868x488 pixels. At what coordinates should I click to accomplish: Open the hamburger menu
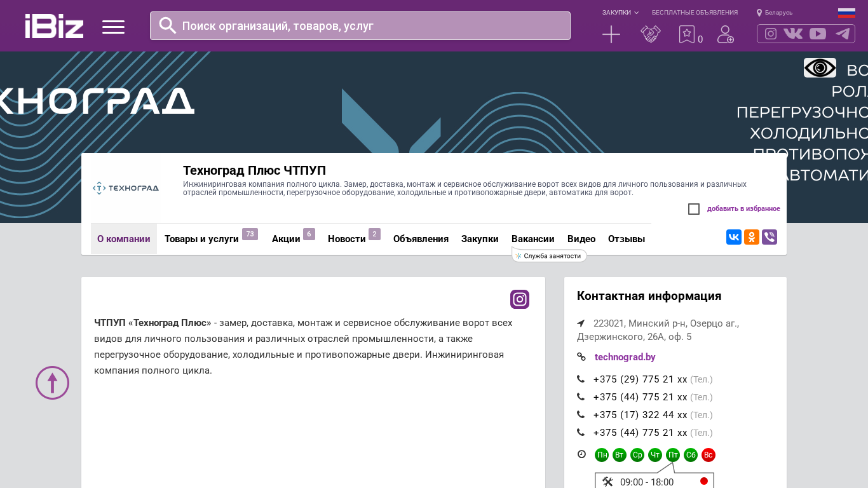113,27
